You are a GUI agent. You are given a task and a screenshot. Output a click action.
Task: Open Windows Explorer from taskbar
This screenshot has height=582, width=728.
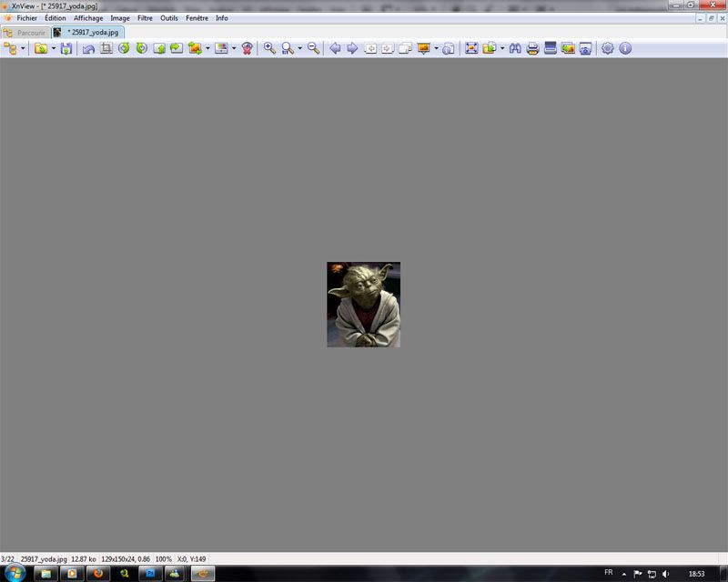pyautogui.click(x=46, y=574)
